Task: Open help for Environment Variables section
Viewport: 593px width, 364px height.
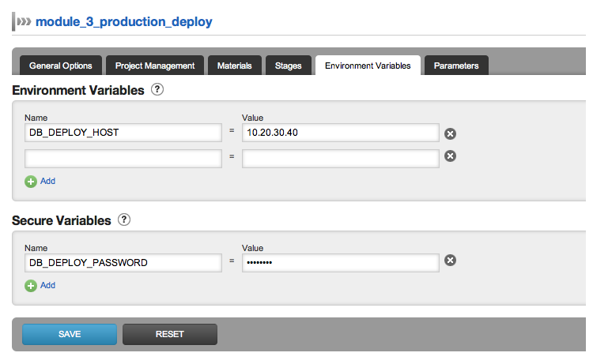Action: pos(157,90)
